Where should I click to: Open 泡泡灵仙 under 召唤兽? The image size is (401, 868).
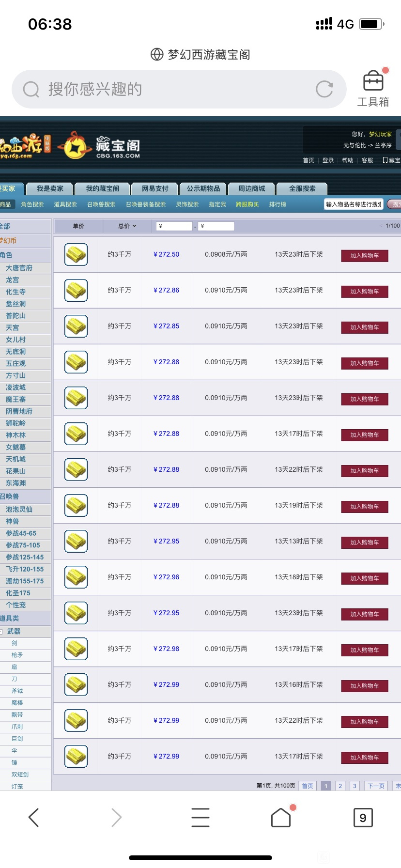coord(19,510)
